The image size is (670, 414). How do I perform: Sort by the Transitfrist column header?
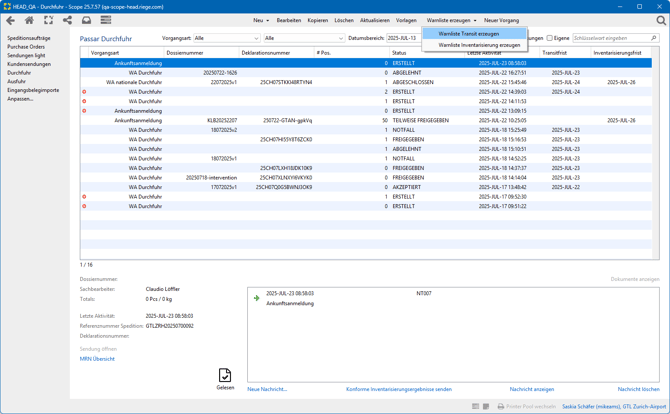(x=565, y=53)
